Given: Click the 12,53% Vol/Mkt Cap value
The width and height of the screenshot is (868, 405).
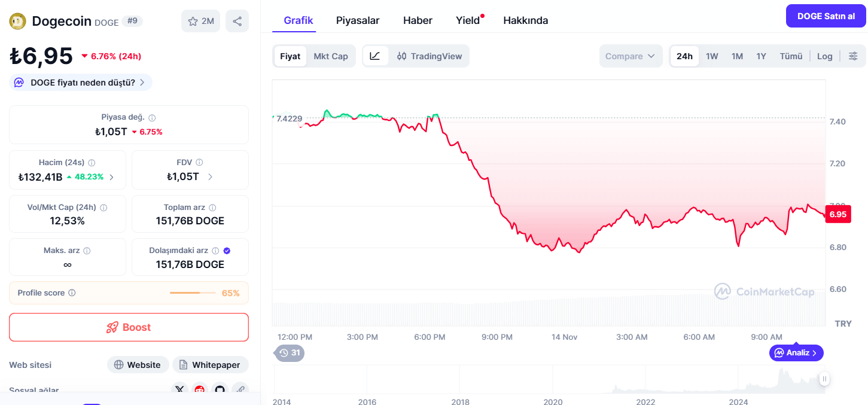Looking at the screenshot, I should tap(68, 221).
